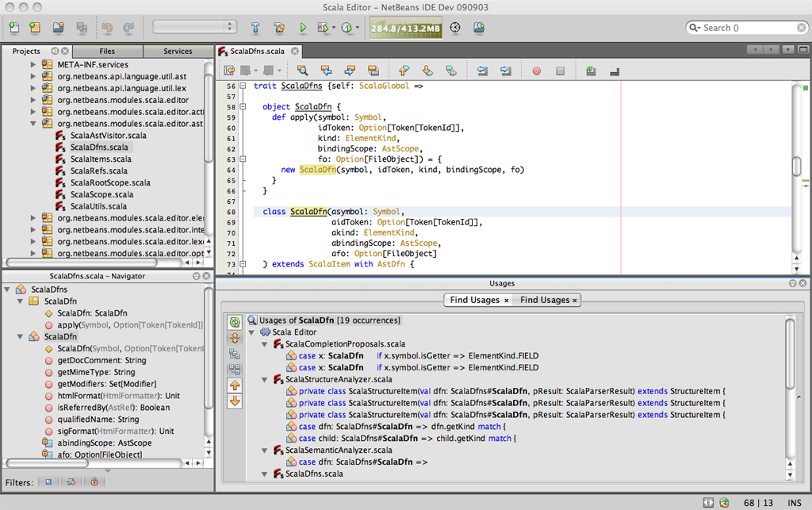Click the Build Project hammer icon

255,28
